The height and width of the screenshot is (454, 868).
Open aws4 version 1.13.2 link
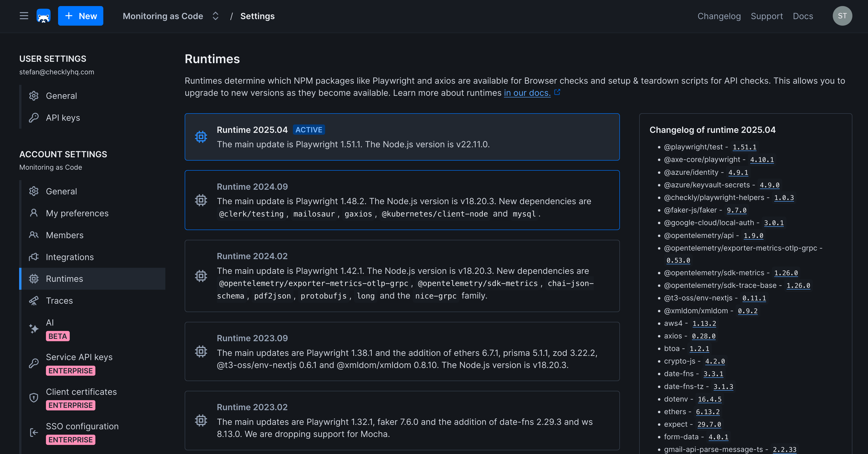[x=704, y=323]
